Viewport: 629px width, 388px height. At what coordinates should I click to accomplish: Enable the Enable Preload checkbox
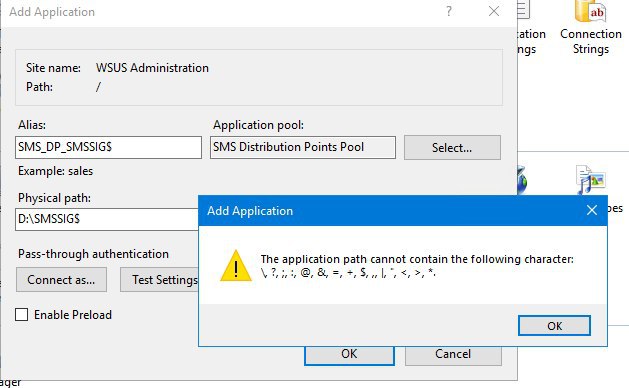(22, 315)
